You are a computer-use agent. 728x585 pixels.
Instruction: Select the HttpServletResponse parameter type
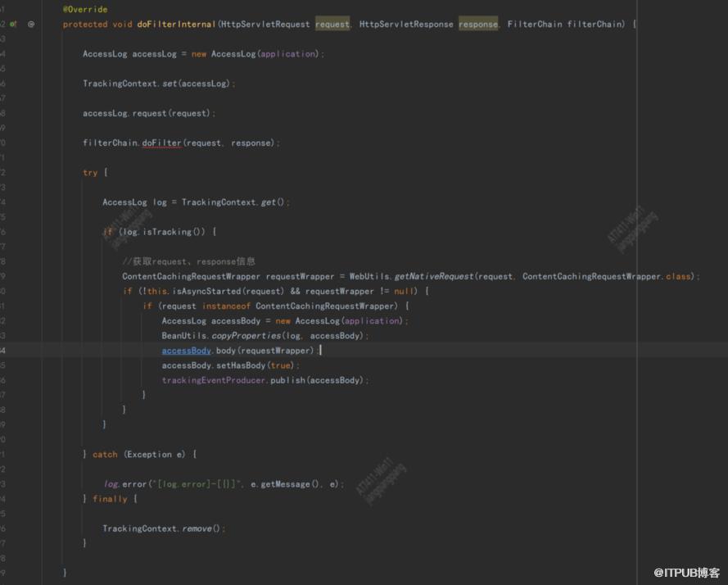(x=406, y=24)
